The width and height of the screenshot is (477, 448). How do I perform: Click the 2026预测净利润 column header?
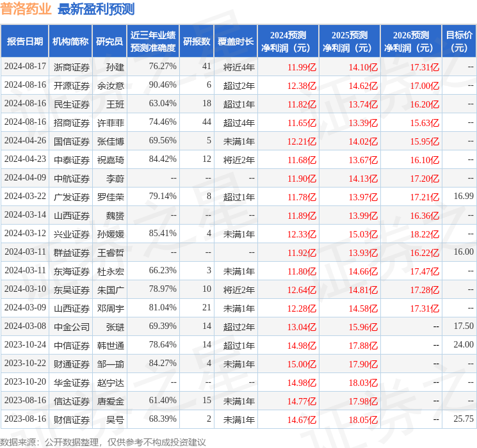(x=411, y=41)
